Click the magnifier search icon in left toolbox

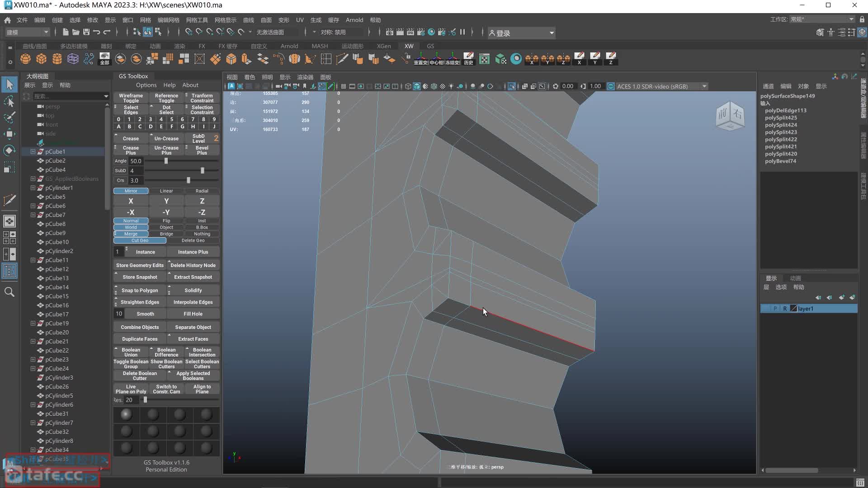pos(9,292)
